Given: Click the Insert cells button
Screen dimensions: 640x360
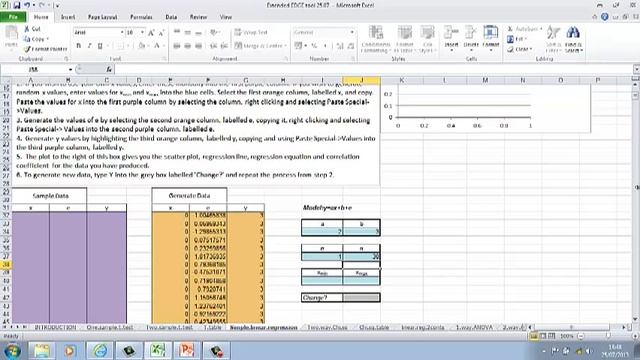Looking at the screenshot, I should point(451,39).
